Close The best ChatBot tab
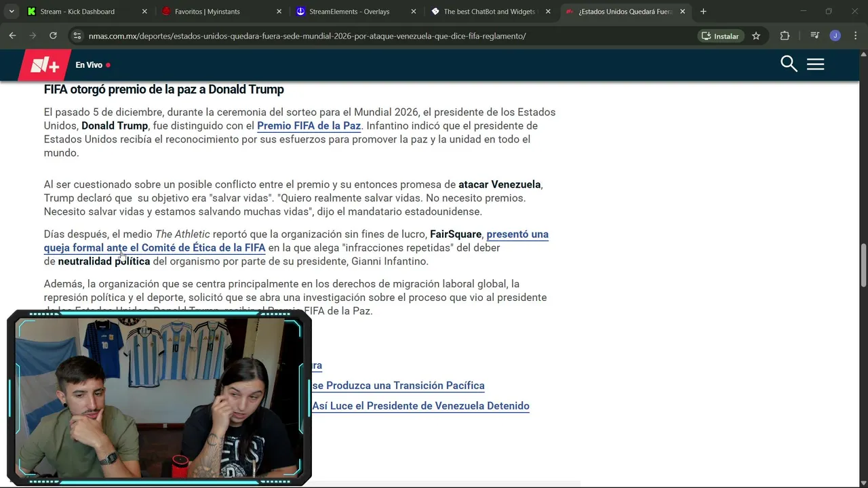 click(548, 12)
